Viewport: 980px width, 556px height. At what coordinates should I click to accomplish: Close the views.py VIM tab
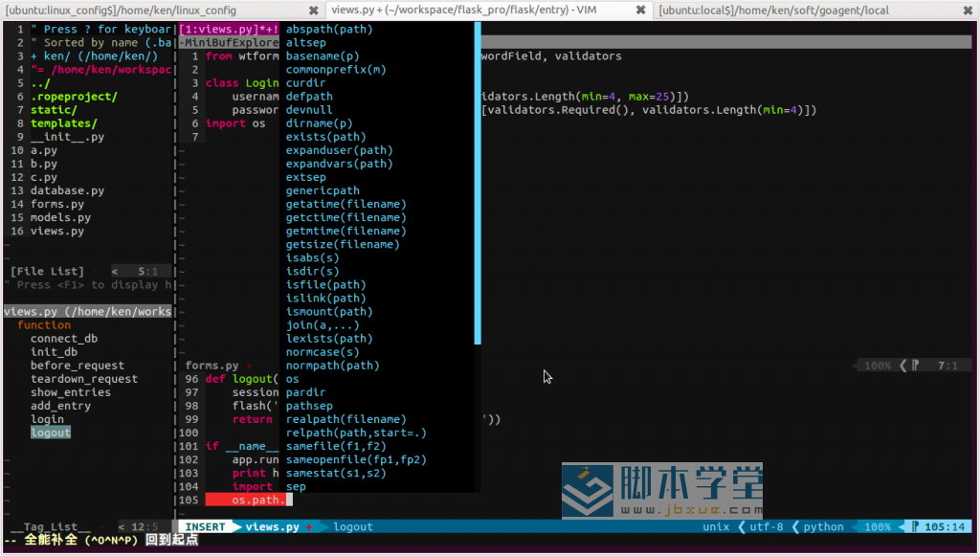coord(640,10)
